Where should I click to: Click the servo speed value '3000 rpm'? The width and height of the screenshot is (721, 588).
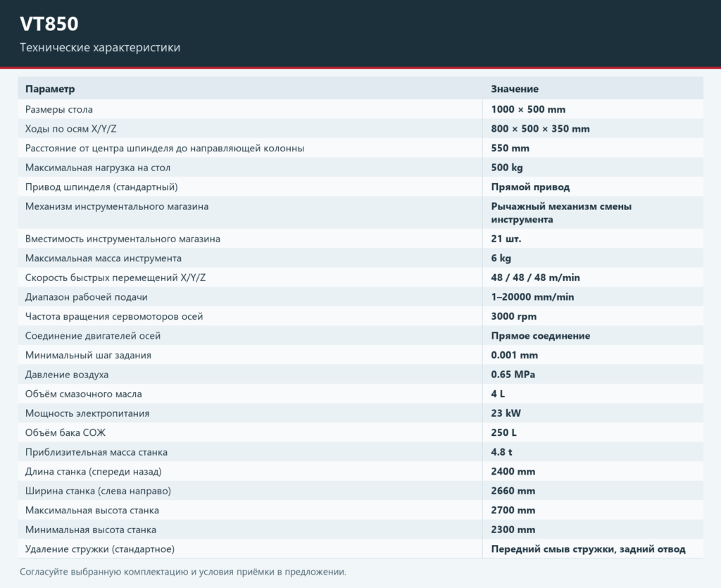513,316
